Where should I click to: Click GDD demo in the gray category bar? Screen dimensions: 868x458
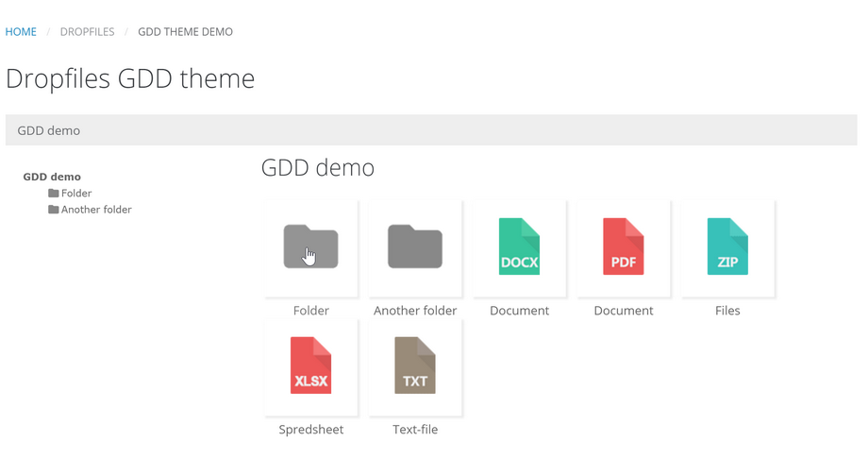(x=49, y=130)
